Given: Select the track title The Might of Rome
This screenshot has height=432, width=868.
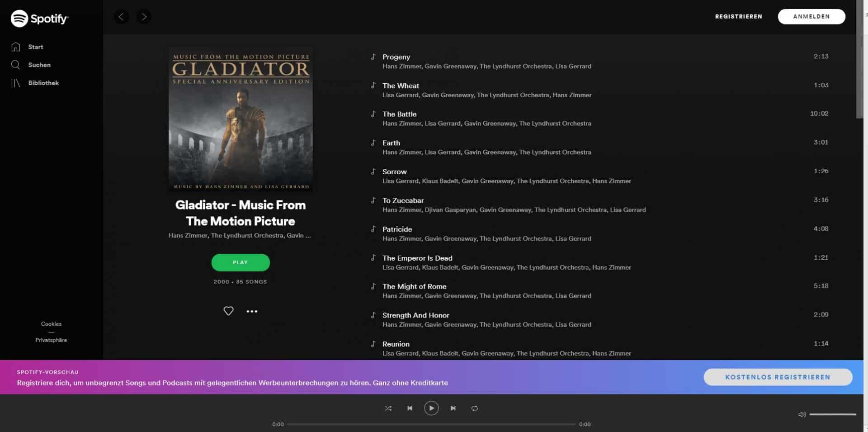Looking at the screenshot, I should tap(414, 286).
